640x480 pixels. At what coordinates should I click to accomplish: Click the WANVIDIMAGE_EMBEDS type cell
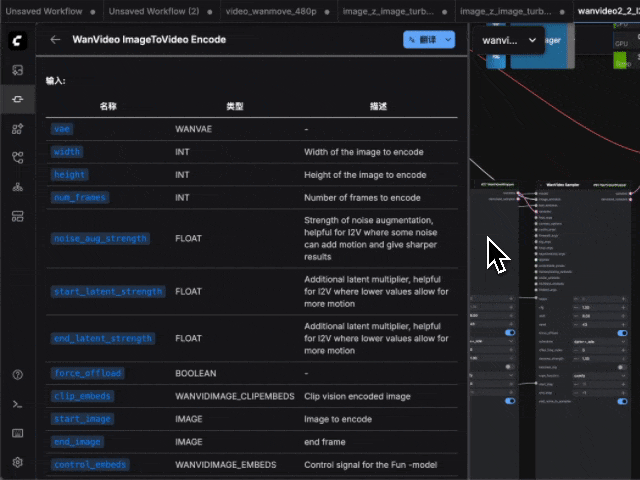point(226,465)
